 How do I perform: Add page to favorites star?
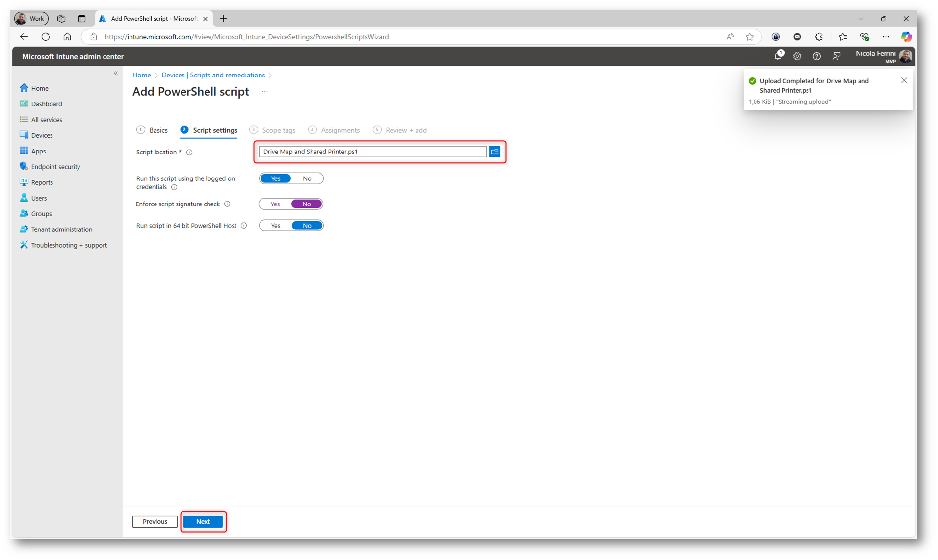click(x=750, y=37)
